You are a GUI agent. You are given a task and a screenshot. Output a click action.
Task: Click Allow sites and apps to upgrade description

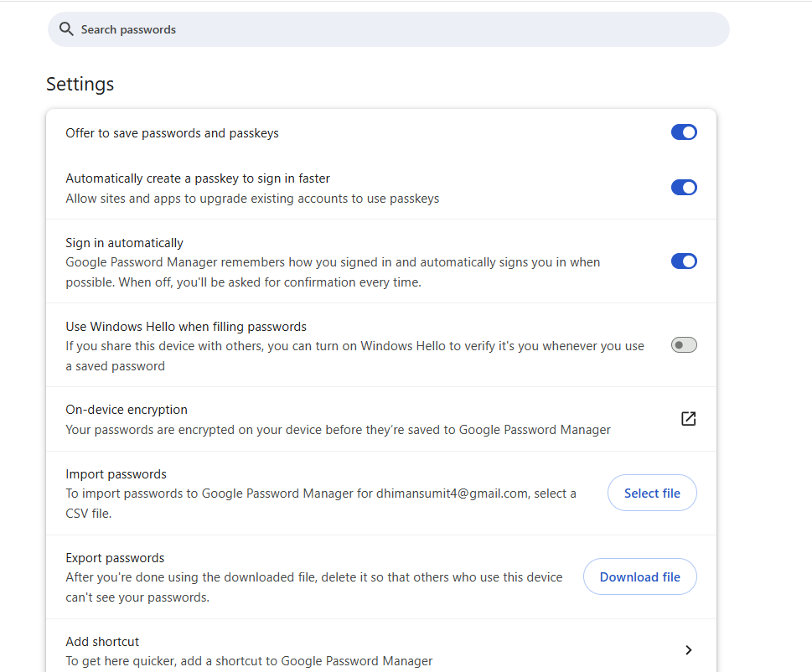pos(252,199)
